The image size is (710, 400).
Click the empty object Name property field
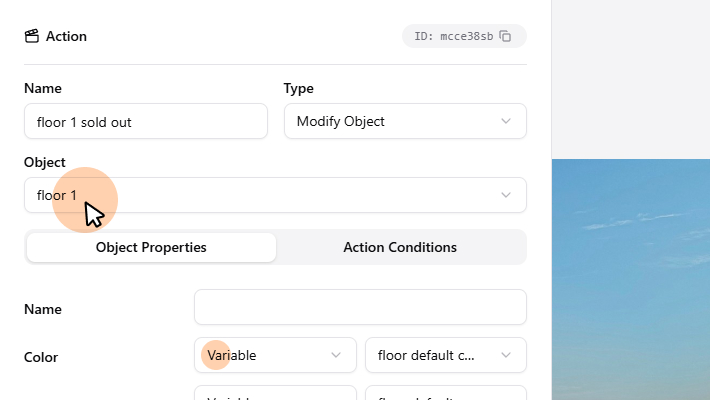[360, 307]
